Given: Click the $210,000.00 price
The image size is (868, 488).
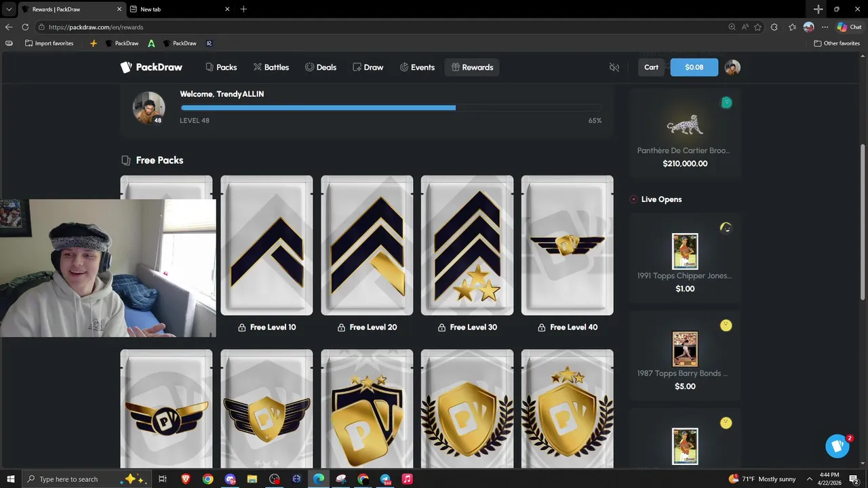Looking at the screenshot, I should click(685, 163).
